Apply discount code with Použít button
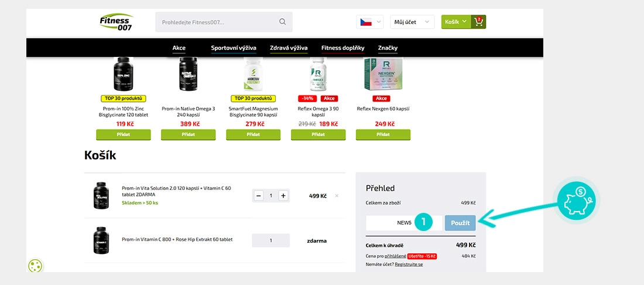 point(460,223)
